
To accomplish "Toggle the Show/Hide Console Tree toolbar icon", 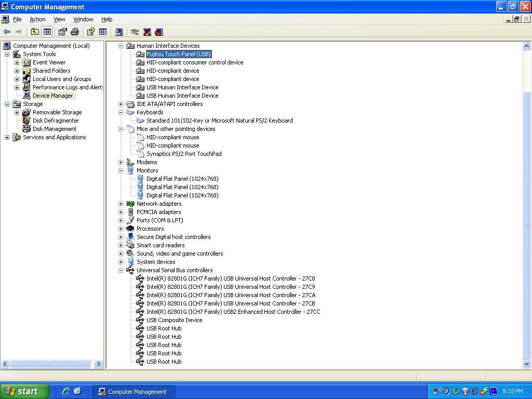I will (47, 32).
